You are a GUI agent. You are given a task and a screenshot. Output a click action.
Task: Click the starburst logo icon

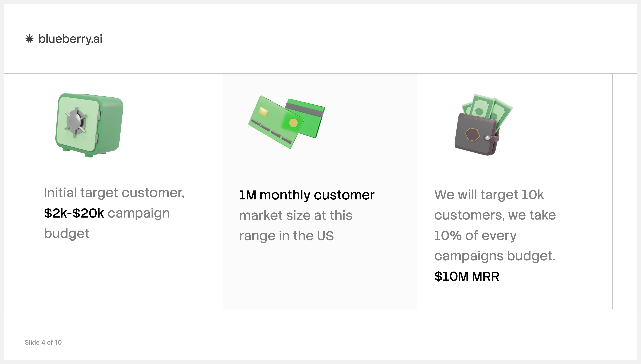(x=29, y=39)
